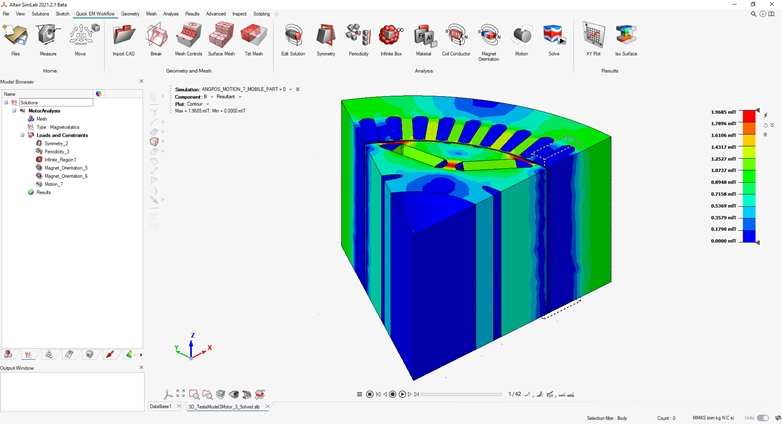
Task: Select the Tet Mesh tool
Action: [254, 37]
